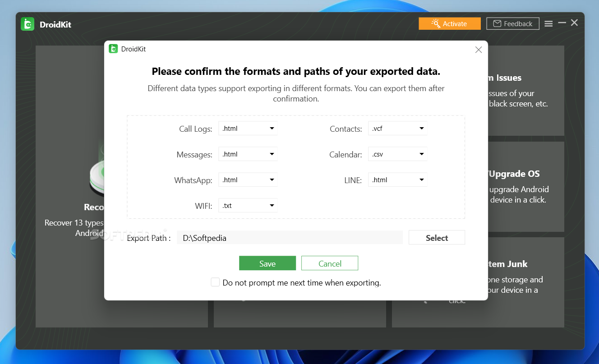The width and height of the screenshot is (599, 364).
Task: Open the Feedback form
Action: click(513, 23)
